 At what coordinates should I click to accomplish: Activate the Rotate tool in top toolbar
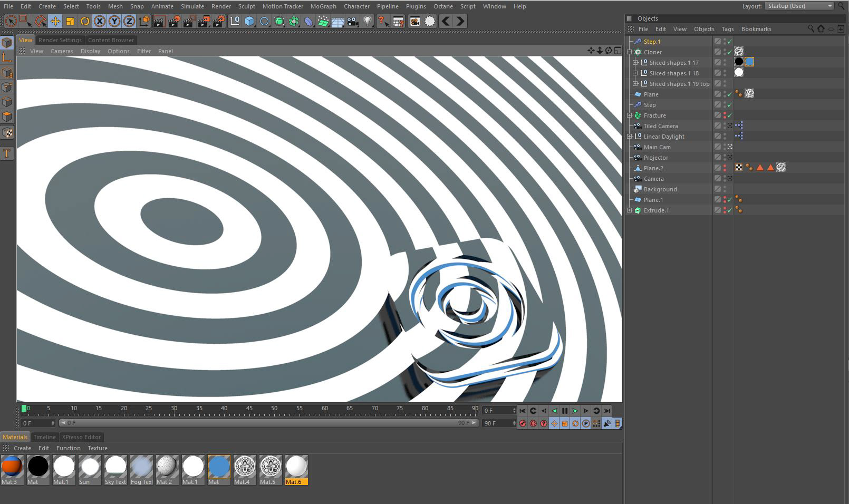(85, 21)
